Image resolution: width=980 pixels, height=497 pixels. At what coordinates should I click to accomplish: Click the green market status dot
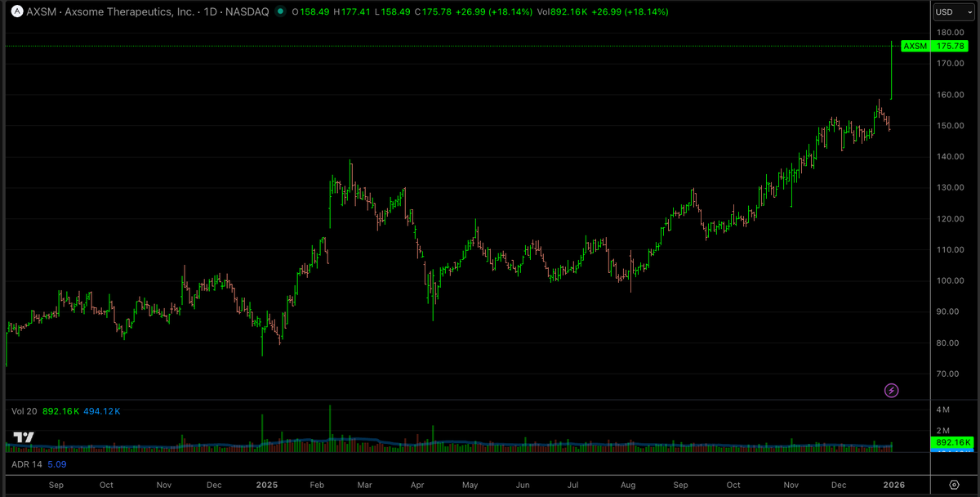(281, 12)
